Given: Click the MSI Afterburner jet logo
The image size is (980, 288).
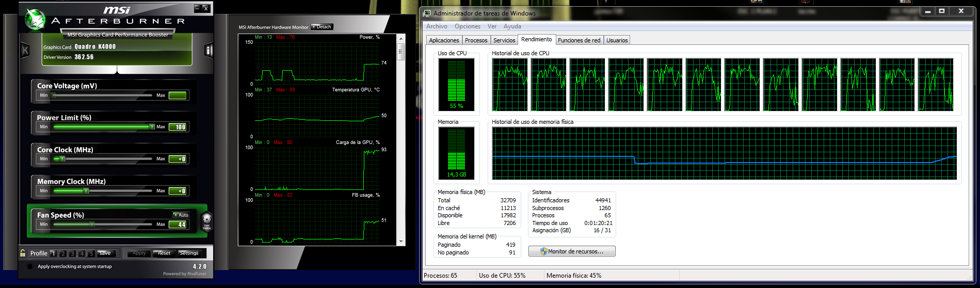Looking at the screenshot, I should [x=35, y=20].
